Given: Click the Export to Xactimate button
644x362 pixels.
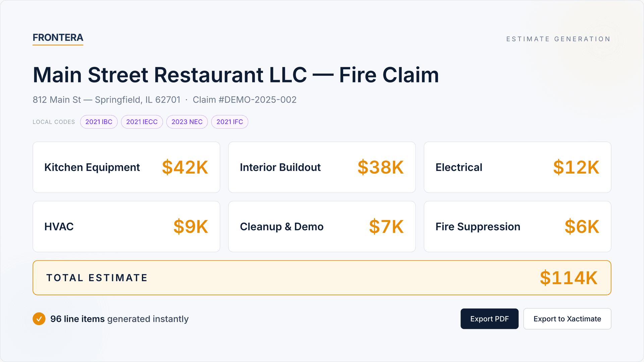Looking at the screenshot, I should pyautogui.click(x=567, y=319).
